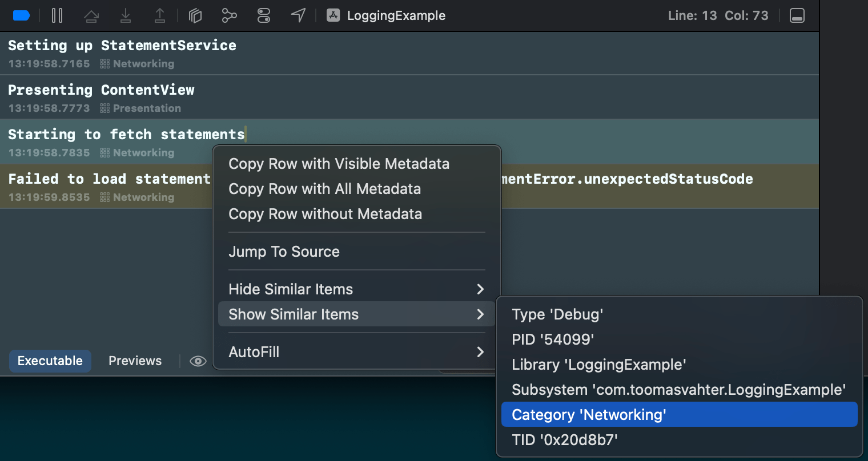This screenshot has width=868, height=461.
Task: Toggle the debug area panel button
Action: coord(797,15)
